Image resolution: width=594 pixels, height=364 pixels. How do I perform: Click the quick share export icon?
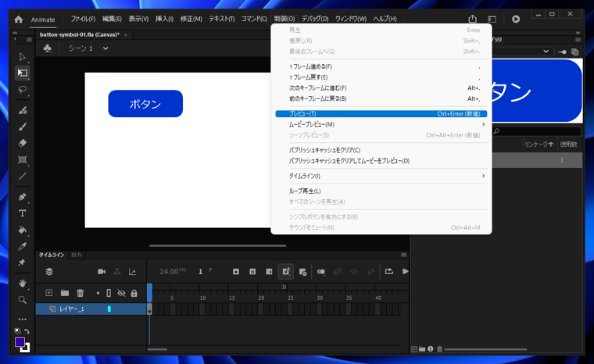(472, 19)
